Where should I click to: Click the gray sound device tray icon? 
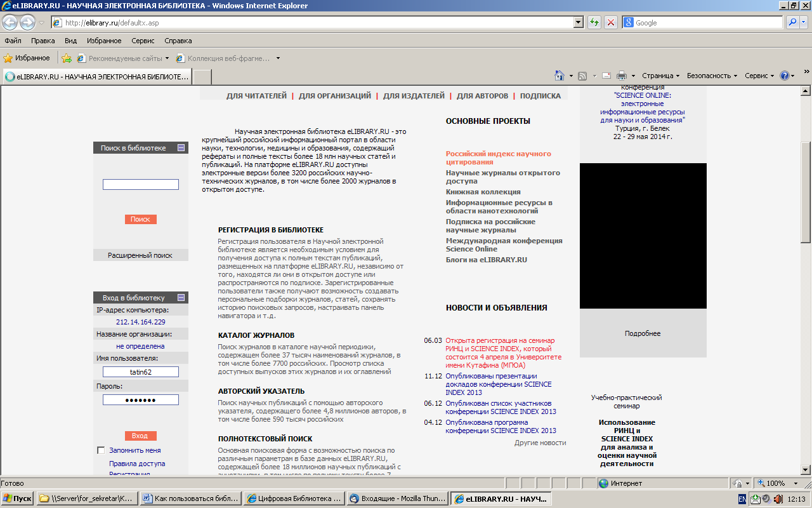(x=766, y=499)
